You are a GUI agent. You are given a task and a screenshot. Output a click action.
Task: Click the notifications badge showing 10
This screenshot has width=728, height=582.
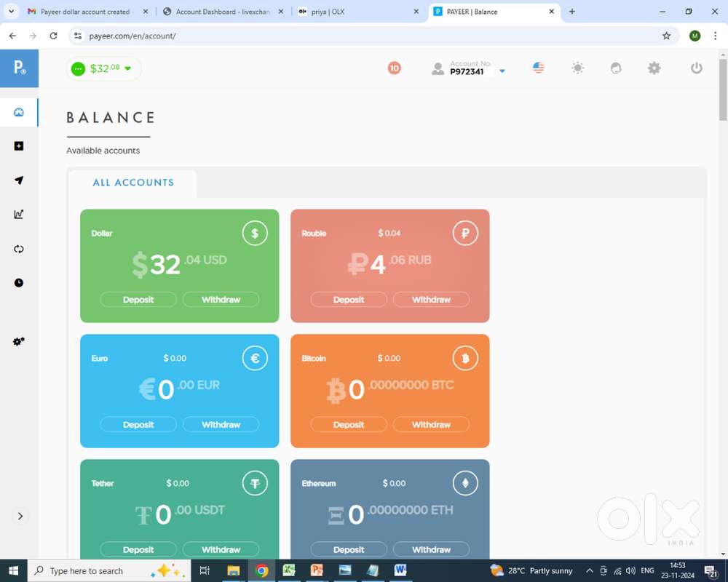pos(394,68)
